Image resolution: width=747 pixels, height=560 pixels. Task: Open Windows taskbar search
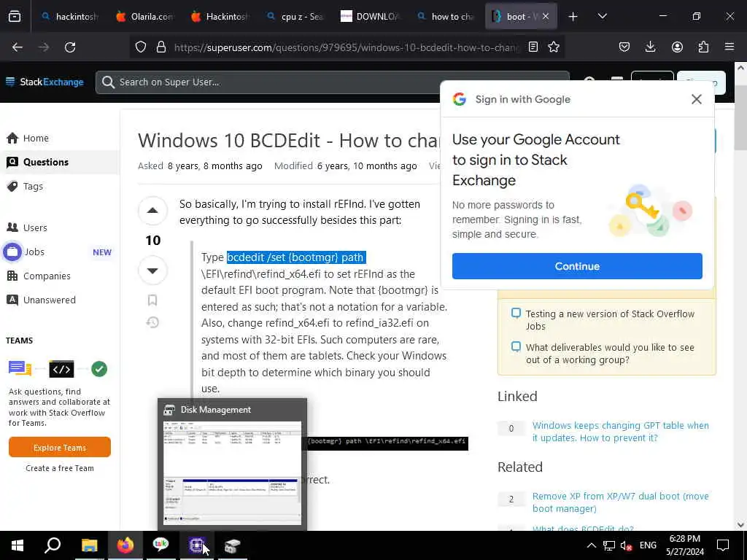(x=53, y=545)
